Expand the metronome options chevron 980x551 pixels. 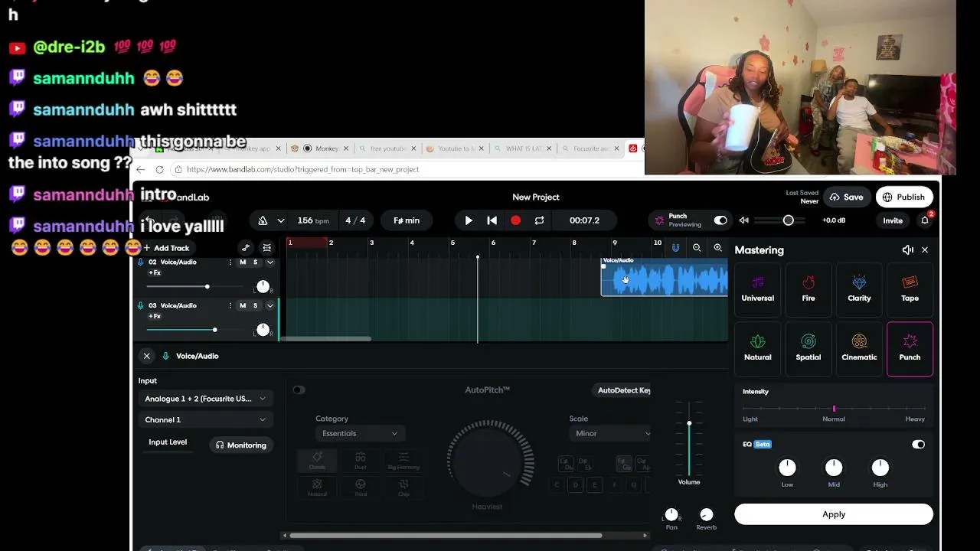281,220
